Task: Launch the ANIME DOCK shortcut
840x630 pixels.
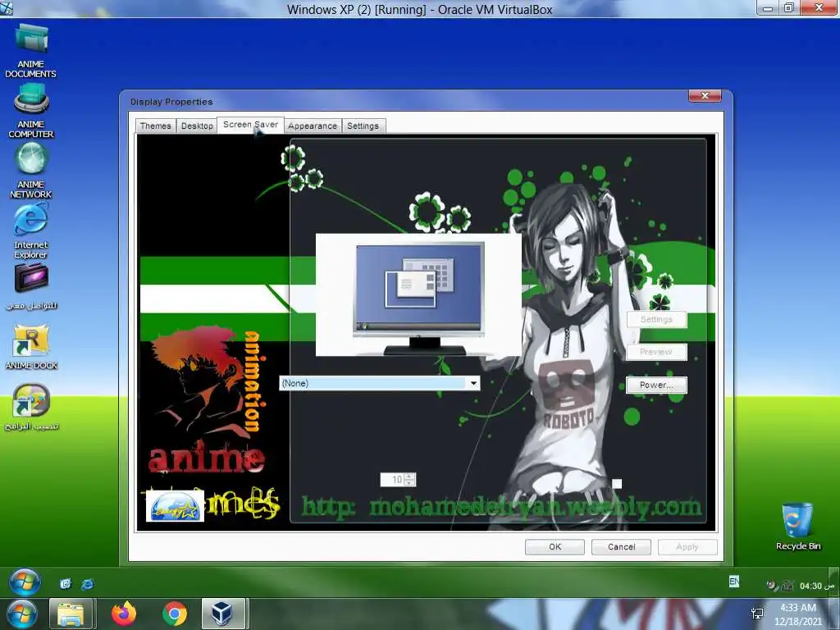Action: (32, 347)
